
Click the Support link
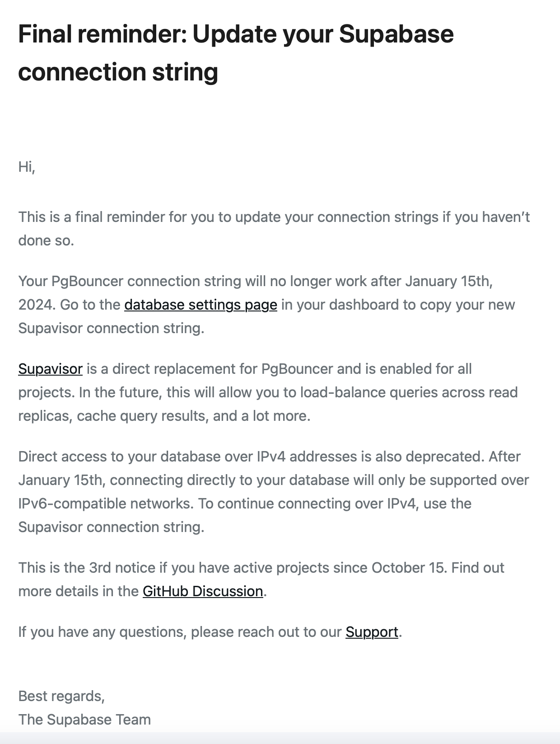[372, 632]
